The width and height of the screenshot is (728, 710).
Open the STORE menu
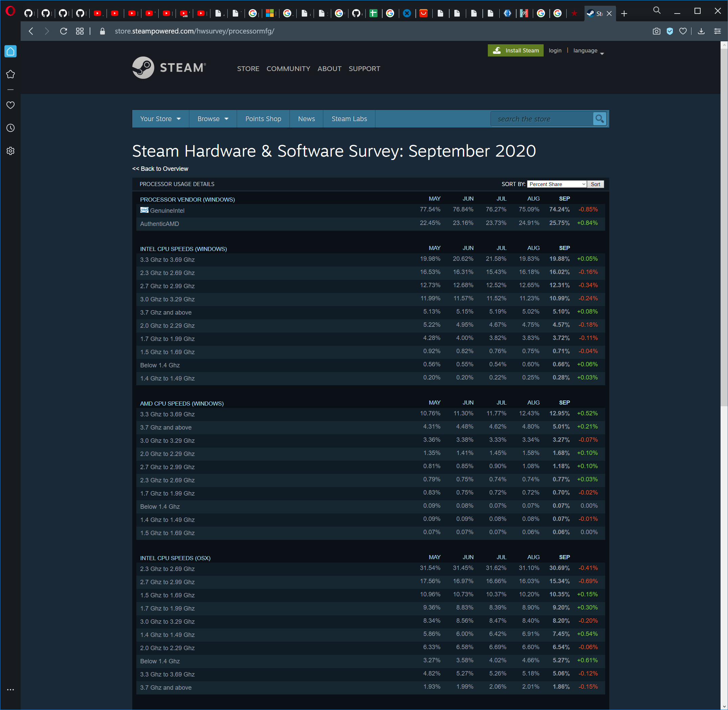(248, 69)
